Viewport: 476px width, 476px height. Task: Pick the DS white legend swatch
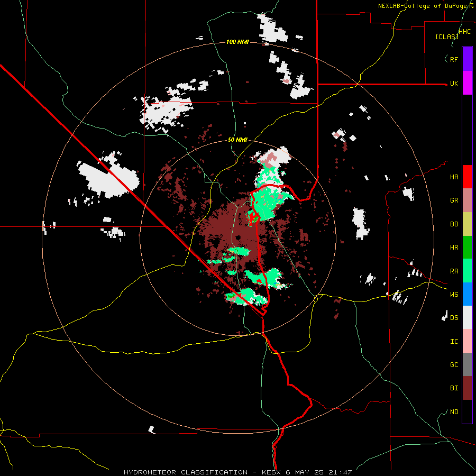(x=467, y=317)
